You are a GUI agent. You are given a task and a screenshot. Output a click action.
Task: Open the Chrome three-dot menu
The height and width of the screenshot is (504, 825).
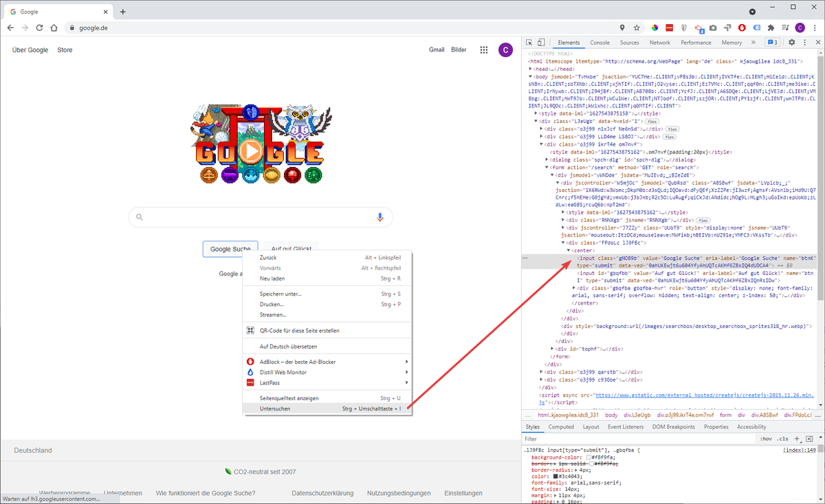(815, 28)
